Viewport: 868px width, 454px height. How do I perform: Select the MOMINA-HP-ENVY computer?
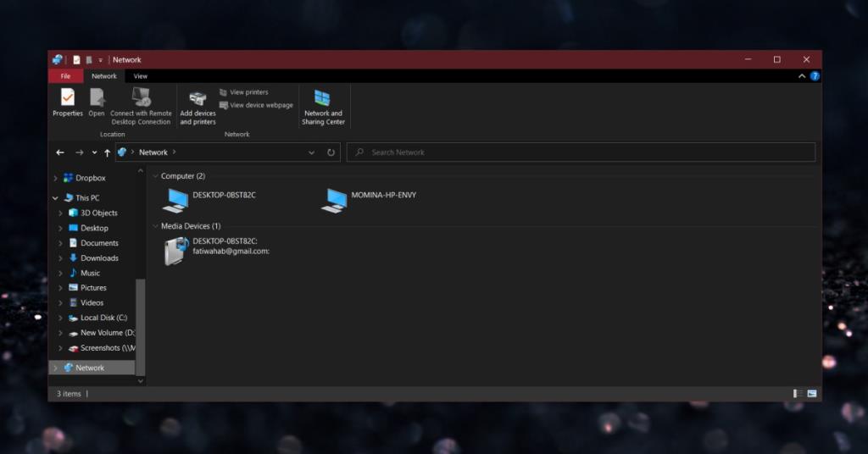[369, 200]
